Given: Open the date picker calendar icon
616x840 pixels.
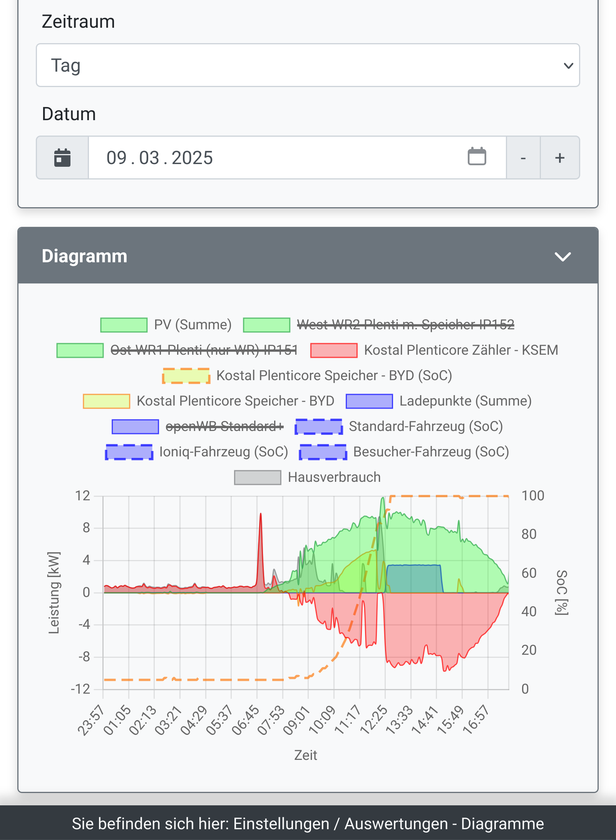Looking at the screenshot, I should pos(477,156).
